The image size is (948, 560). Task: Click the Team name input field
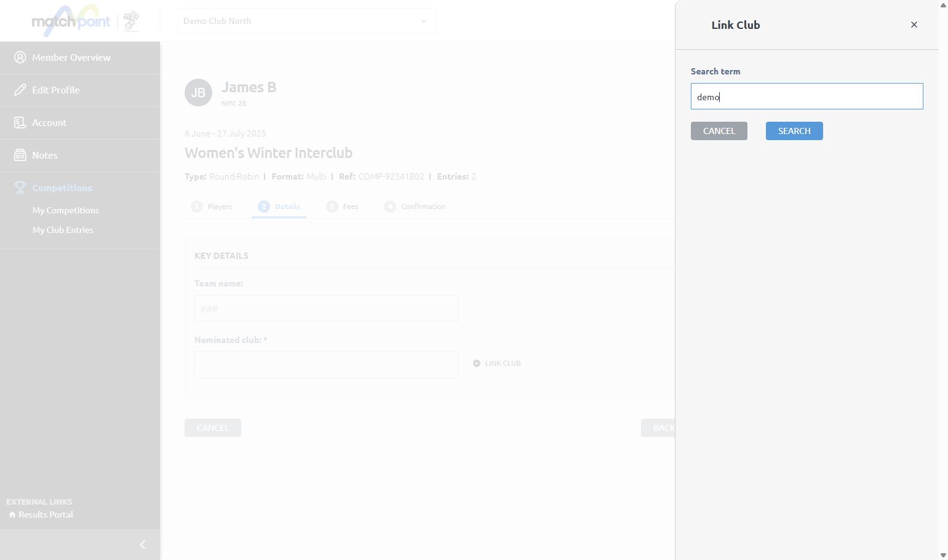click(326, 309)
